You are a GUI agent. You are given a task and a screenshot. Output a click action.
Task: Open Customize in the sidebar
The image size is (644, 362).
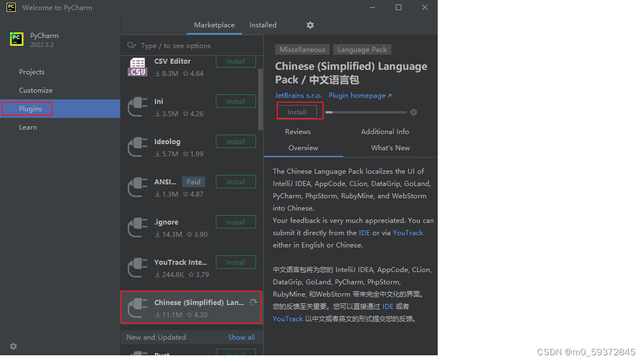(x=36, y=90)
